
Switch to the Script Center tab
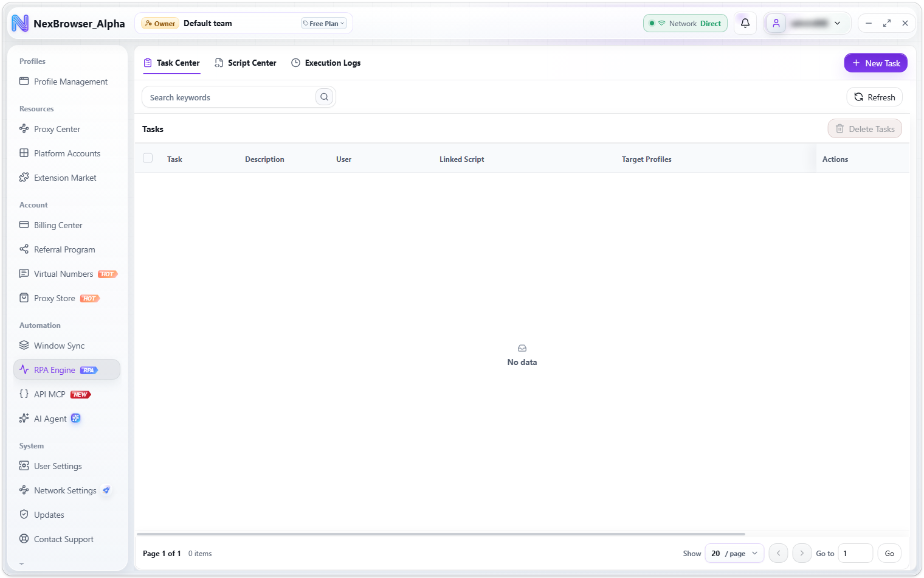[246, 63]
